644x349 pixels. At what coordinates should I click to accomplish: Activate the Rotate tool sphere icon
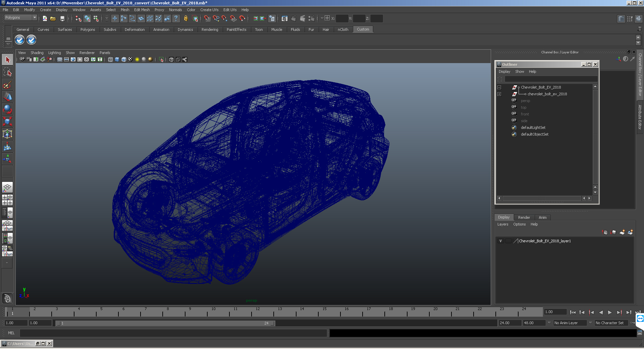tap(7, 109)
